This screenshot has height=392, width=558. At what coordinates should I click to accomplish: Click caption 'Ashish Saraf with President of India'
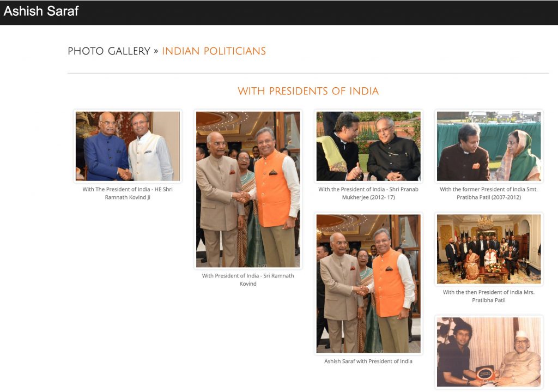[368, 361]
